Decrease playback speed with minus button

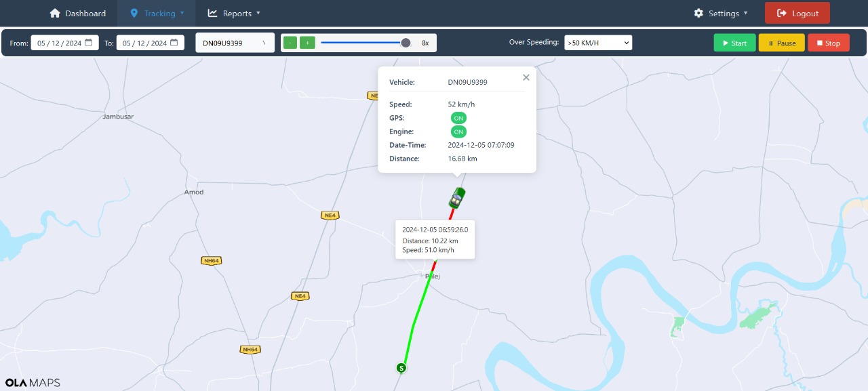pyautogui.click(x=290, y=42)
